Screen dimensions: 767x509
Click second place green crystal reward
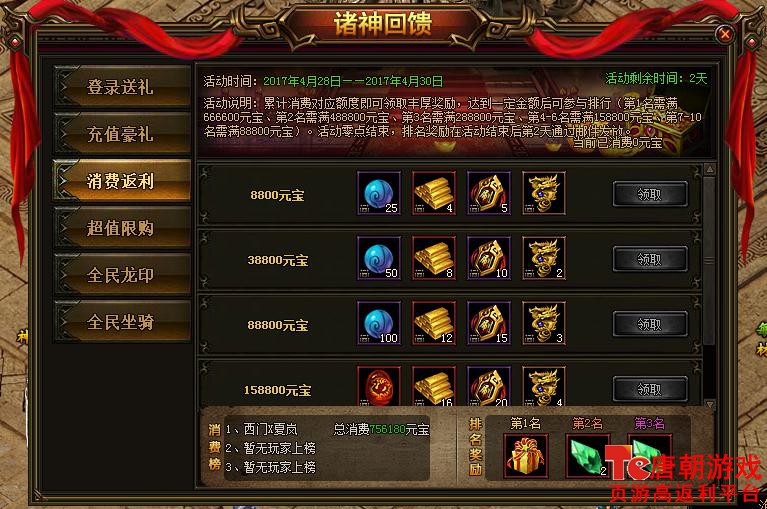click(587, 456)
